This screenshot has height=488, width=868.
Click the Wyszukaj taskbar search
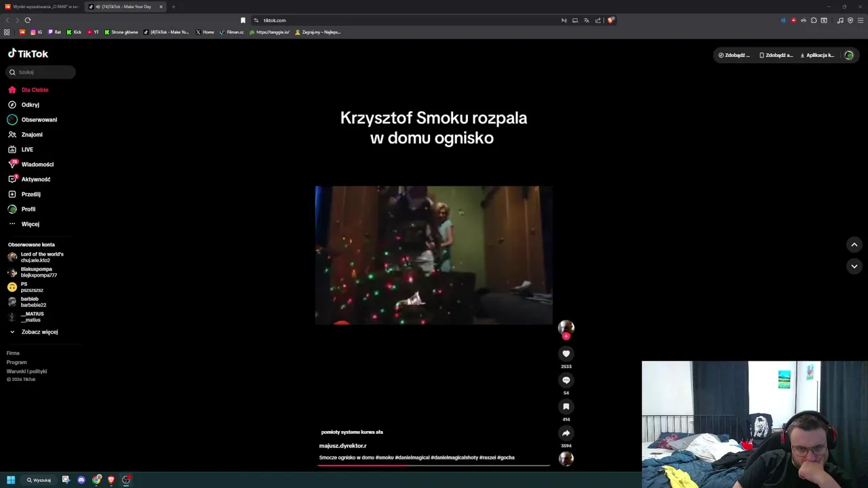click(39, 480)
